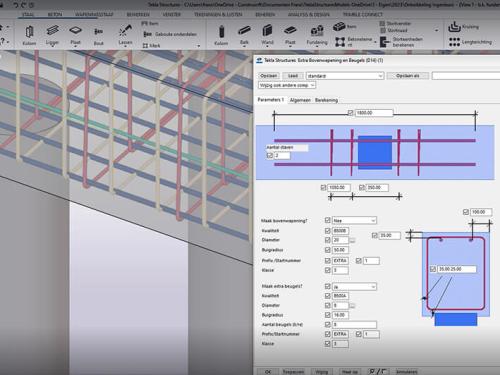The height and width of the screenshot is (375, 500).
Task: Expand the Fundering dropdown arrow
Action: [317, 47]
